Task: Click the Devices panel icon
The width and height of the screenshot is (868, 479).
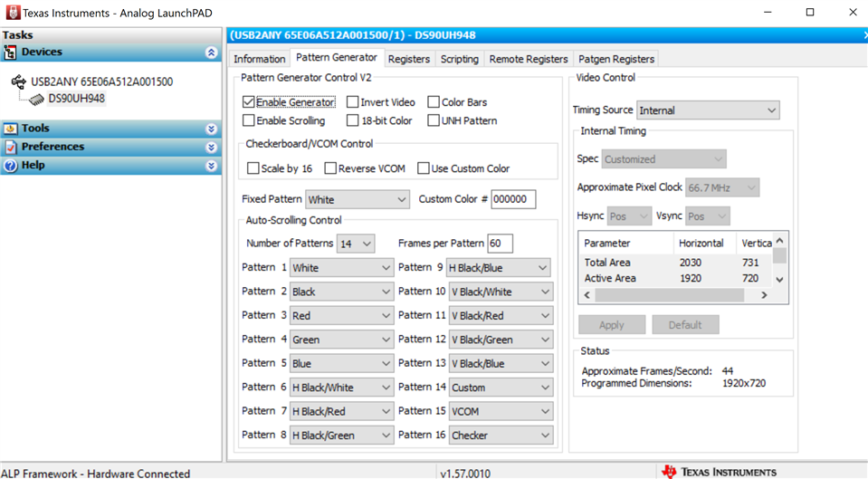Action: (10, 52)
